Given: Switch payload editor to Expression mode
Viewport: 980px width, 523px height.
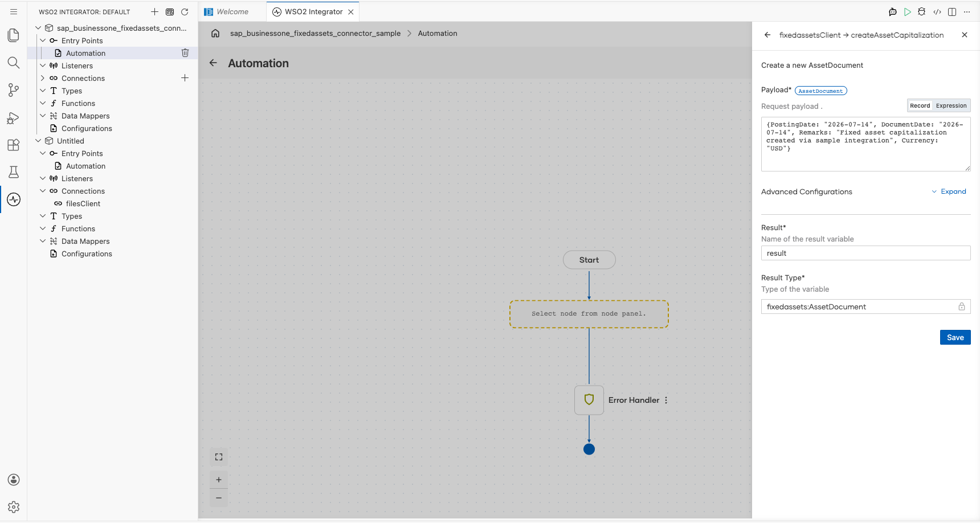Looking at the screenshot, I should coord(951,105).
